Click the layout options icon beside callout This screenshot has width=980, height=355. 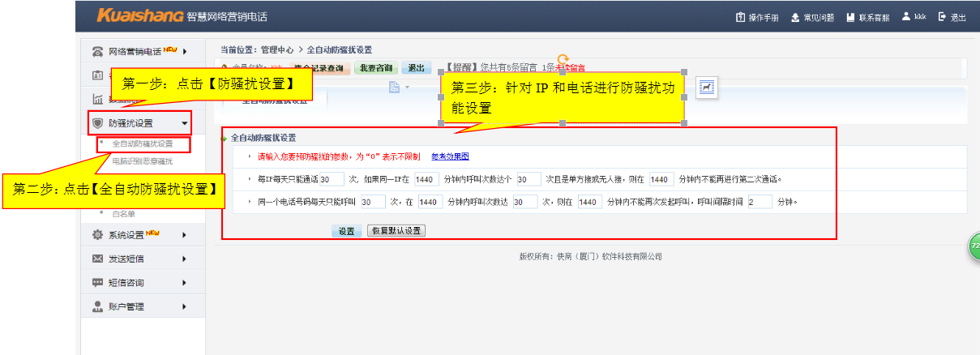click(707, 87)
